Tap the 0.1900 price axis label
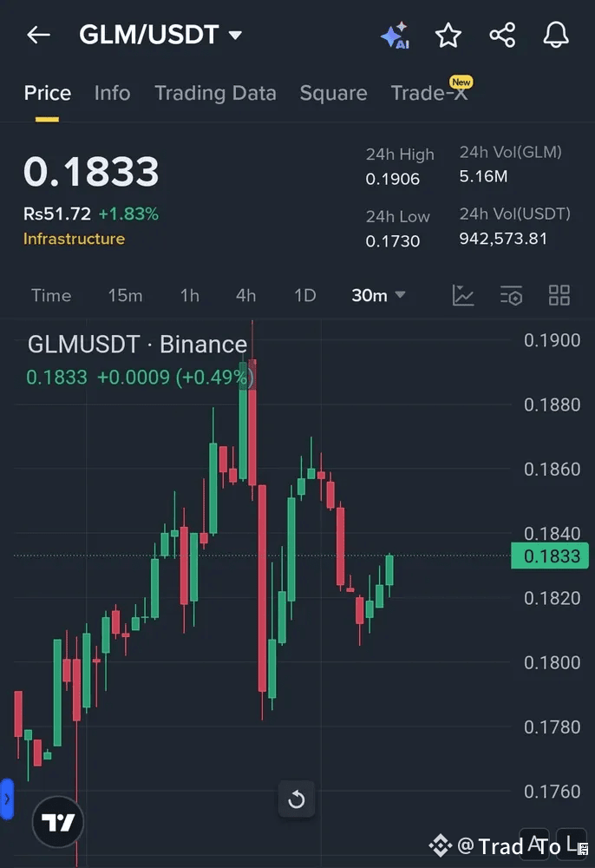The width and height of the screenshot is (595, 868). [x=552, y=340]
